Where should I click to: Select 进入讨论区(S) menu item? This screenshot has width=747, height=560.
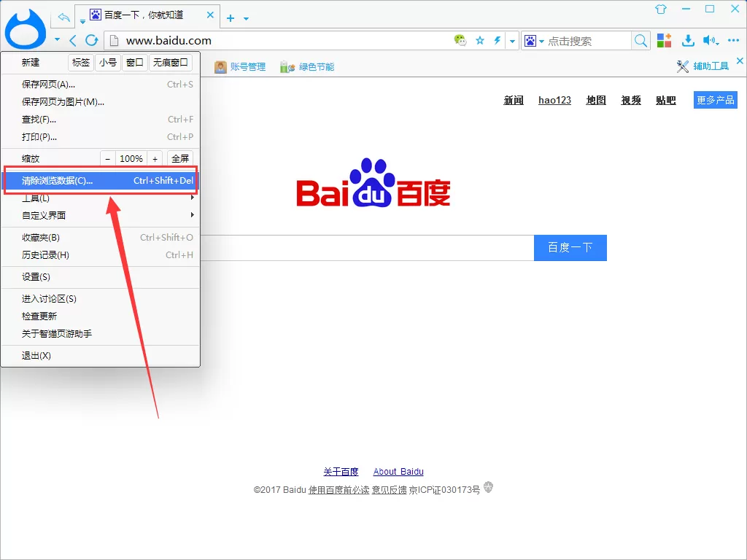(101, 298)
